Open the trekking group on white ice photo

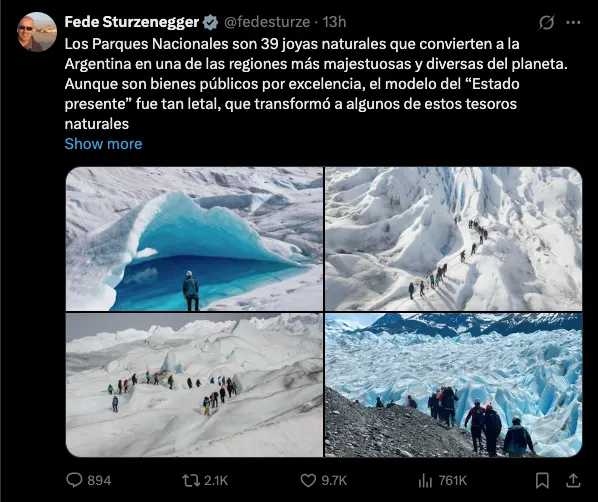click(195, 385)
